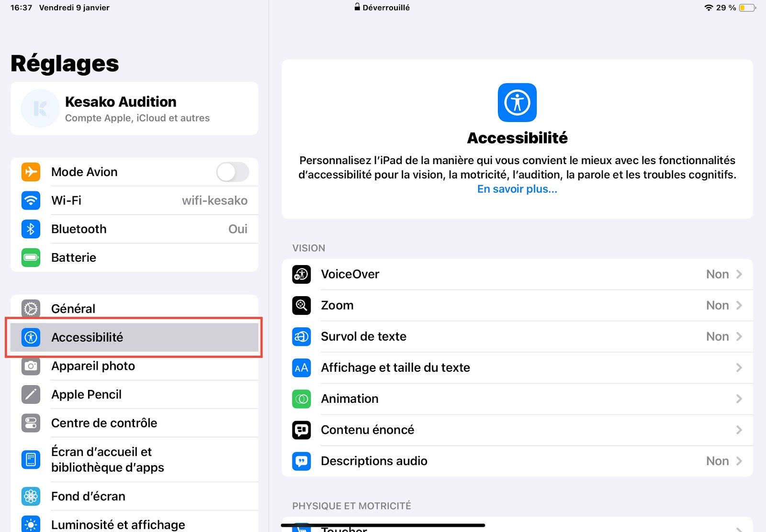Select the Survol de texte icon
The height and width of the screenshot is (532, 766).
click(302, 337)
